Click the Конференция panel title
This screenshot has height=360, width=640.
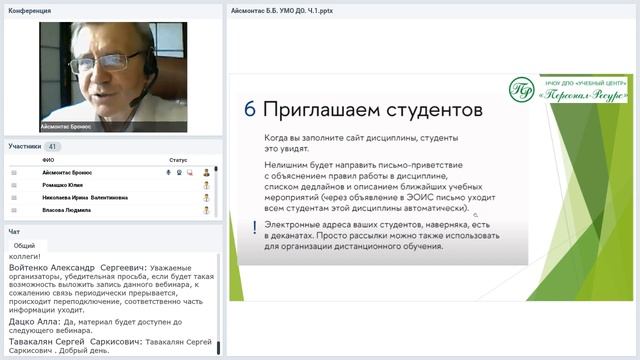[x=30, y=11]
